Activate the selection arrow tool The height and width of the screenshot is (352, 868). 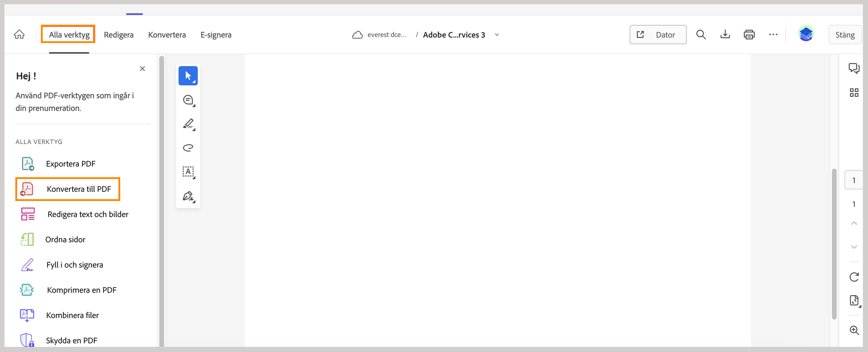188,76
